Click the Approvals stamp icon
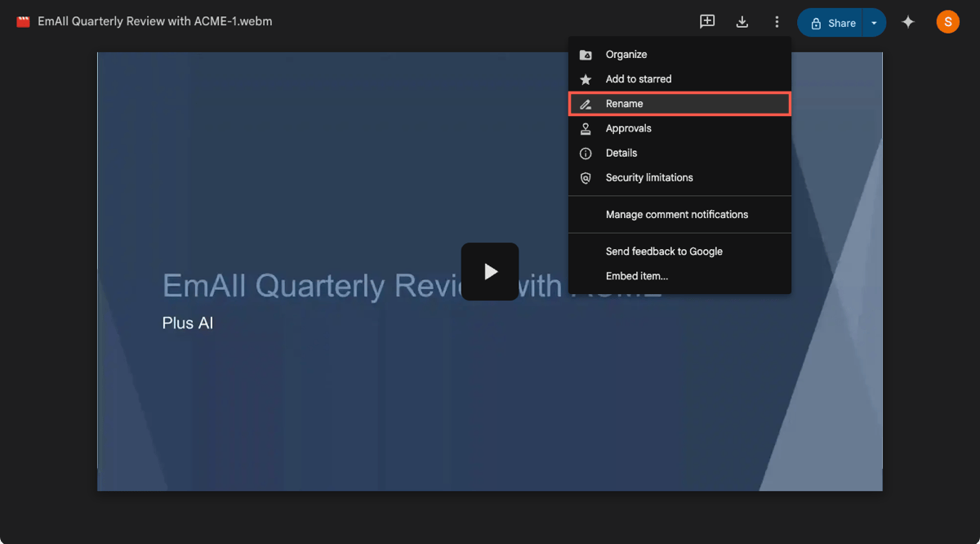 click(586, 128)
